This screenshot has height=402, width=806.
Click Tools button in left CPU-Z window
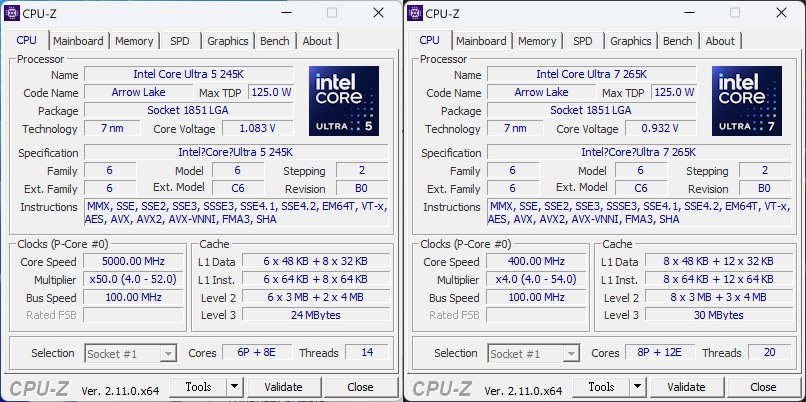(198, 387)
